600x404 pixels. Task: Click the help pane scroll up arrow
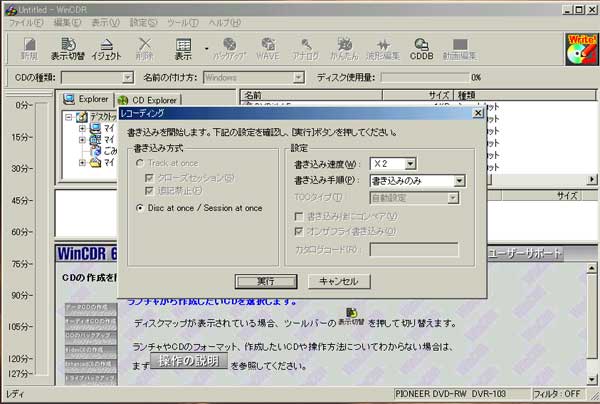point(592,268)
